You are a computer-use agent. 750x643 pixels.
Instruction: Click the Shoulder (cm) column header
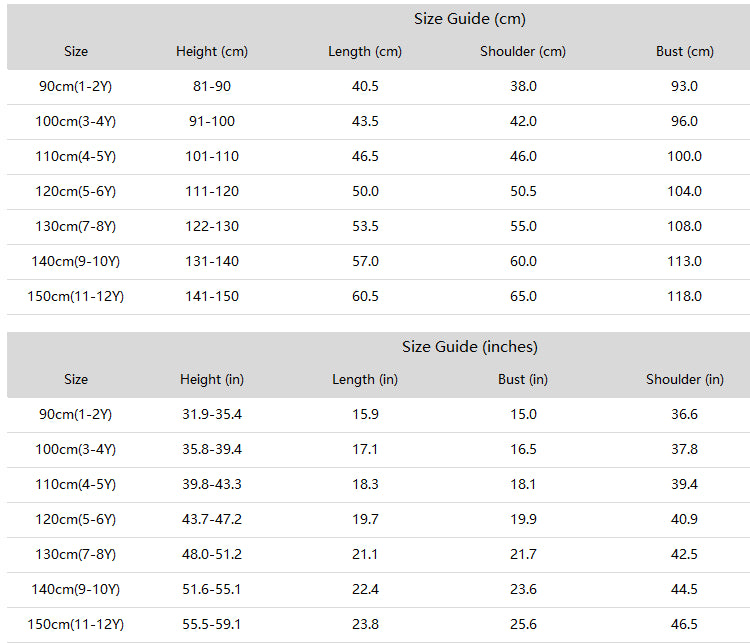(523, 51)
